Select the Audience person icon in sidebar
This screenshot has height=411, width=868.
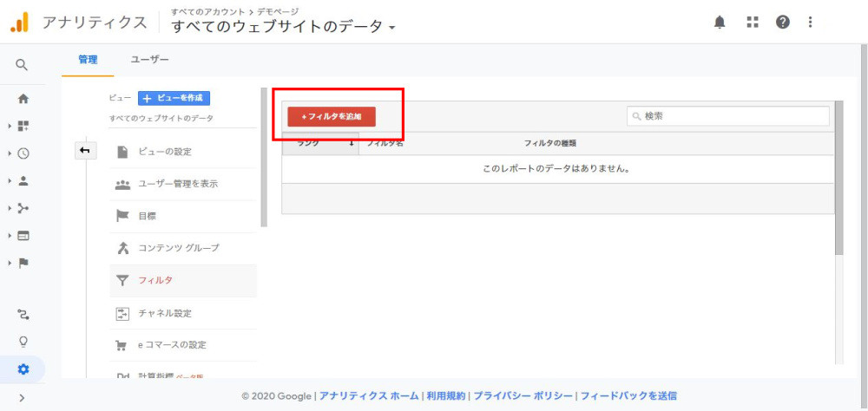pyautogui.click(x=23, y=181)
